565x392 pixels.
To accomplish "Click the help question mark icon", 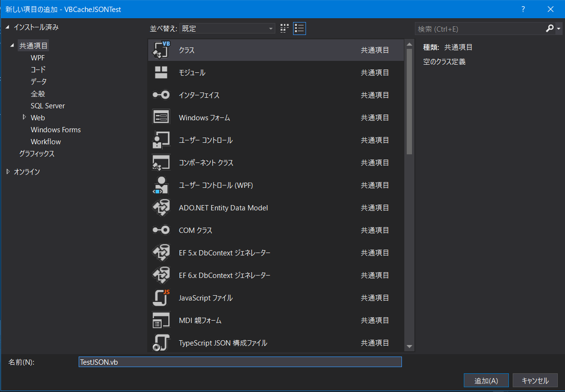I will pyautogui.click(x=523, y=9).
